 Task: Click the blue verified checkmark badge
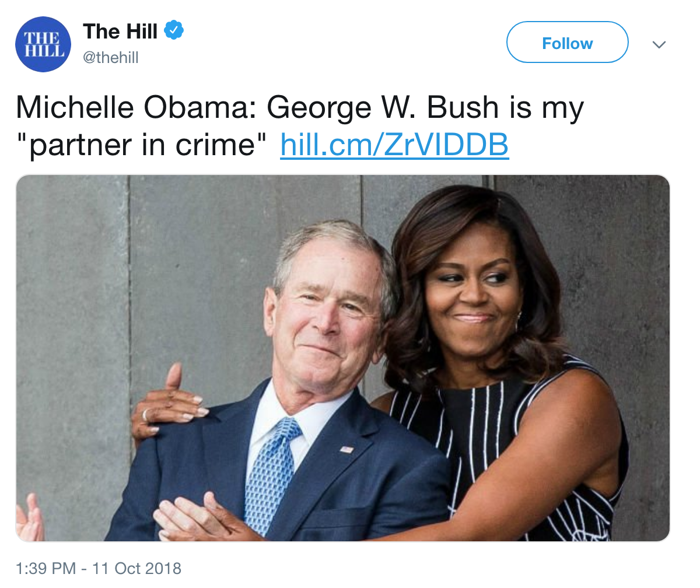pos(173,31)
